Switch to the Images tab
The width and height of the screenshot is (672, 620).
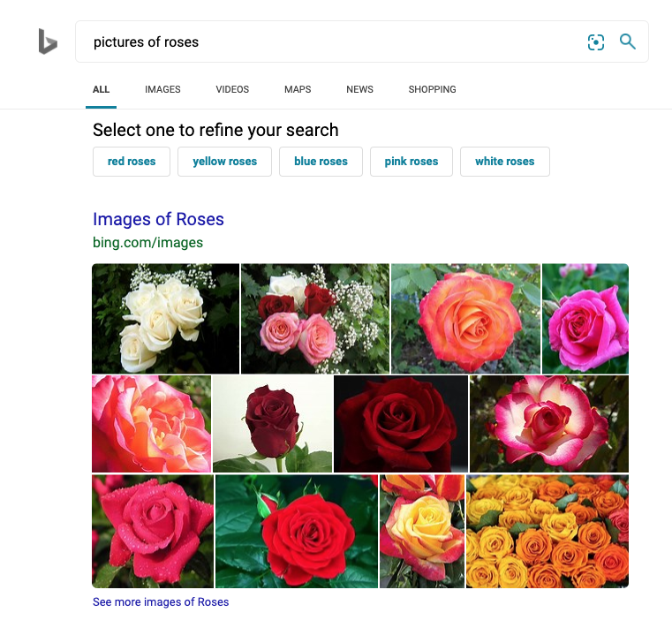tap(162, 89)
